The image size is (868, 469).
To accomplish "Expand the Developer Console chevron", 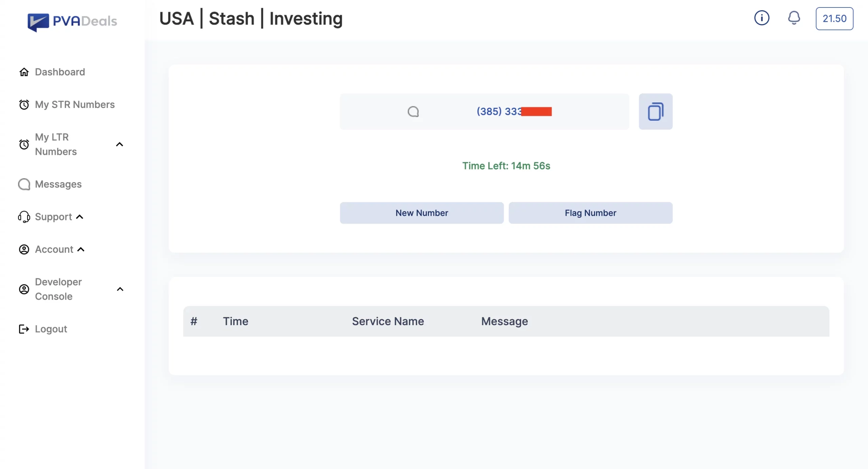I will point(120,289).
